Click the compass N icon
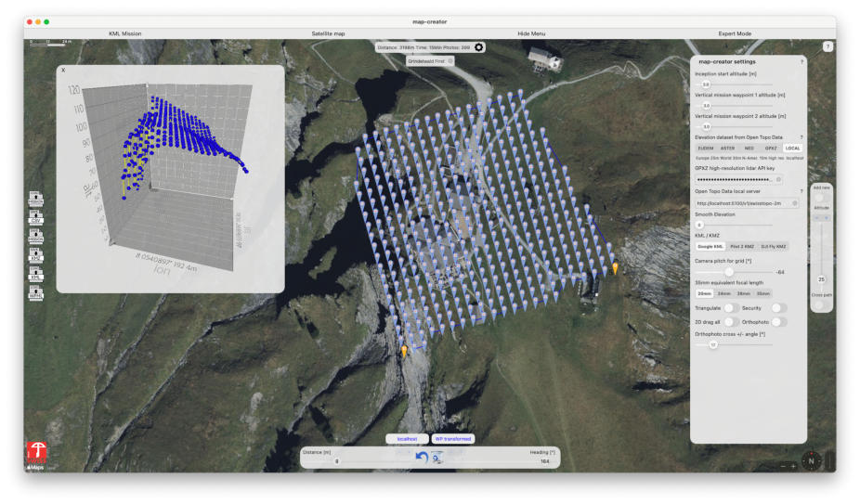This screenshot has height=504, width=860. point(811,461)
